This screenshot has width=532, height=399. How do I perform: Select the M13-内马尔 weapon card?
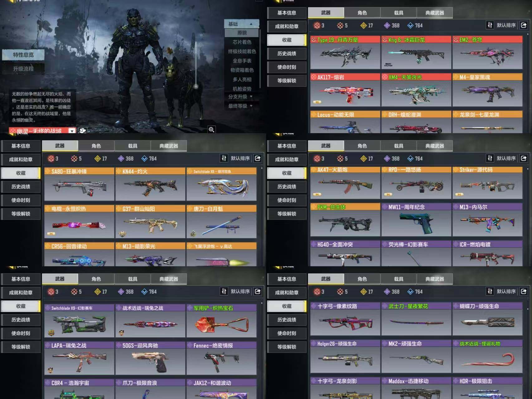click(487, 220)
